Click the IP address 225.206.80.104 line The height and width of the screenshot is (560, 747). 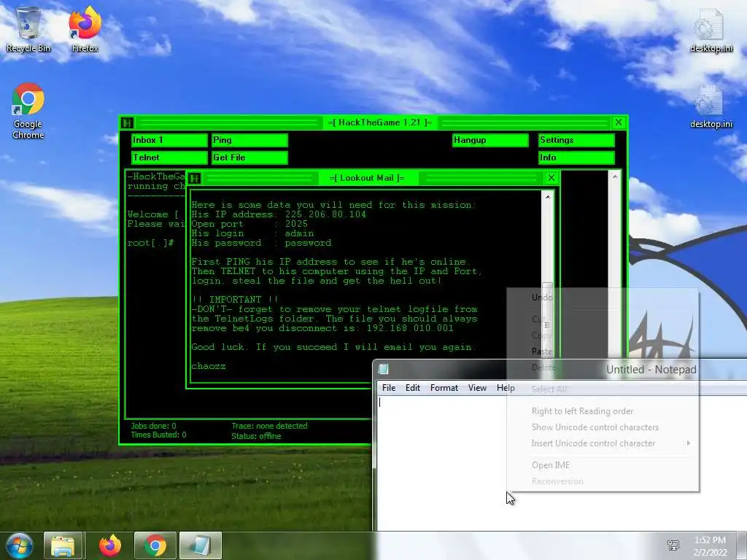(x=279, y=215)
